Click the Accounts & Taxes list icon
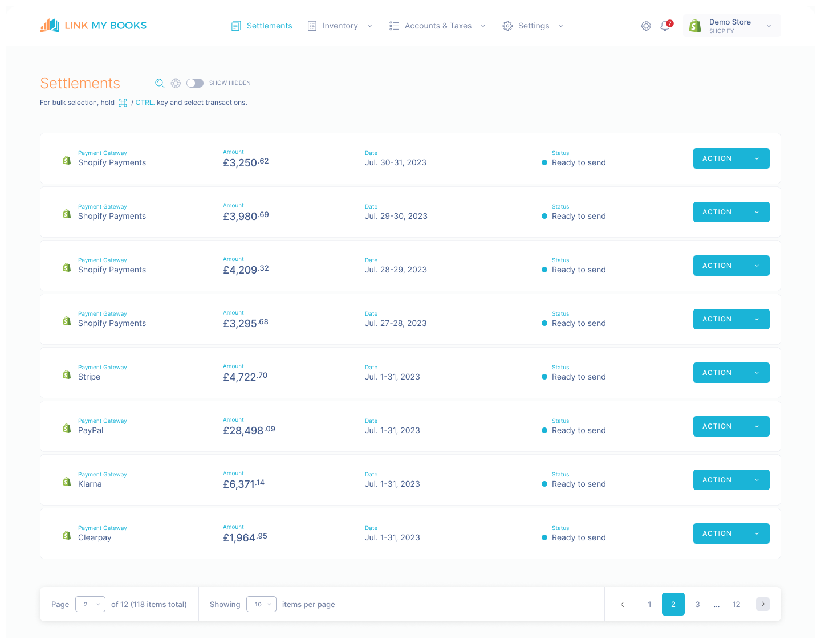The width and height of the screenshot is (821, 644). 394,26
